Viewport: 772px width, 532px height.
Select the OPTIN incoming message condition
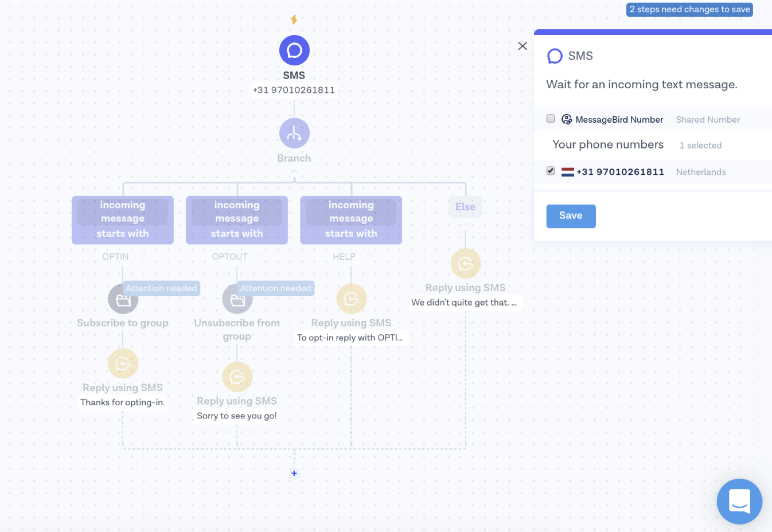[123, 220]
